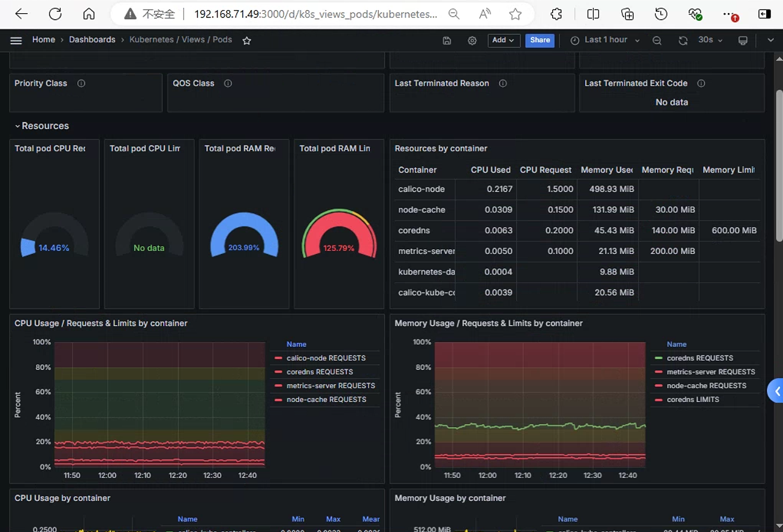
Task: Sort table by Container column
Action: tap(417, 170)
